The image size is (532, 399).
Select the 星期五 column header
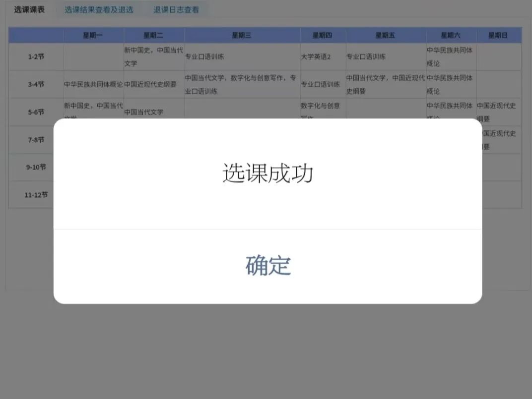tap(386, 35)
